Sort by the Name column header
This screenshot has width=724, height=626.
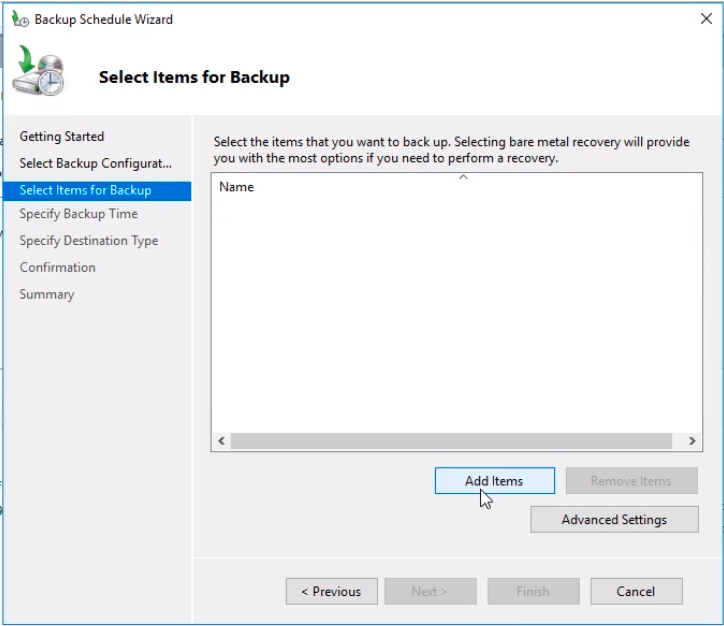click(237, 187)
